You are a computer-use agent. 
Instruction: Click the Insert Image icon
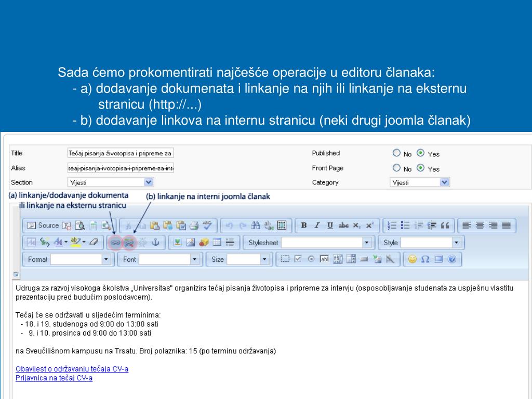point(191,242)
